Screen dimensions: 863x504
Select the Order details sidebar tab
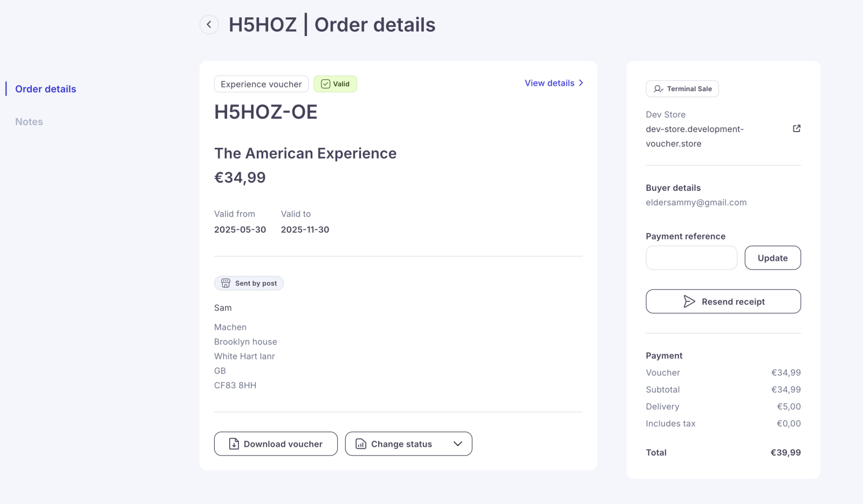[x=46, y=89]
